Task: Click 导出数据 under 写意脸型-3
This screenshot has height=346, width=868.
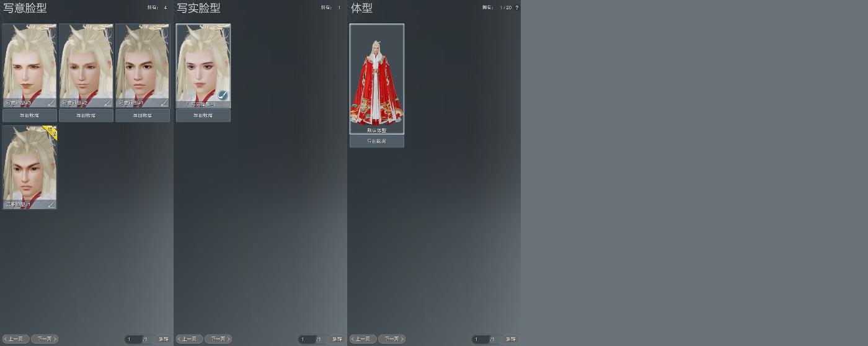Action: click(29, 115)
